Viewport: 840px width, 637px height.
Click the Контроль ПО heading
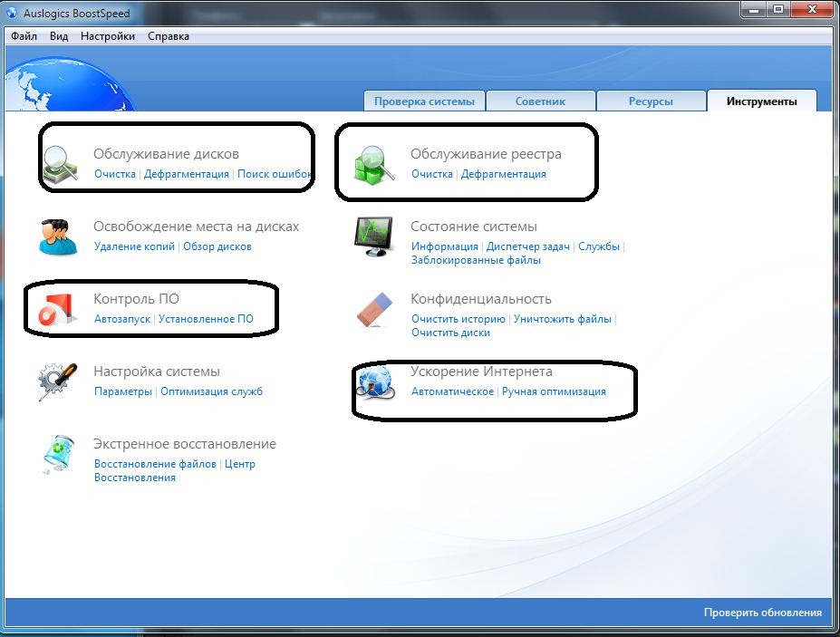tap(136, 299)
